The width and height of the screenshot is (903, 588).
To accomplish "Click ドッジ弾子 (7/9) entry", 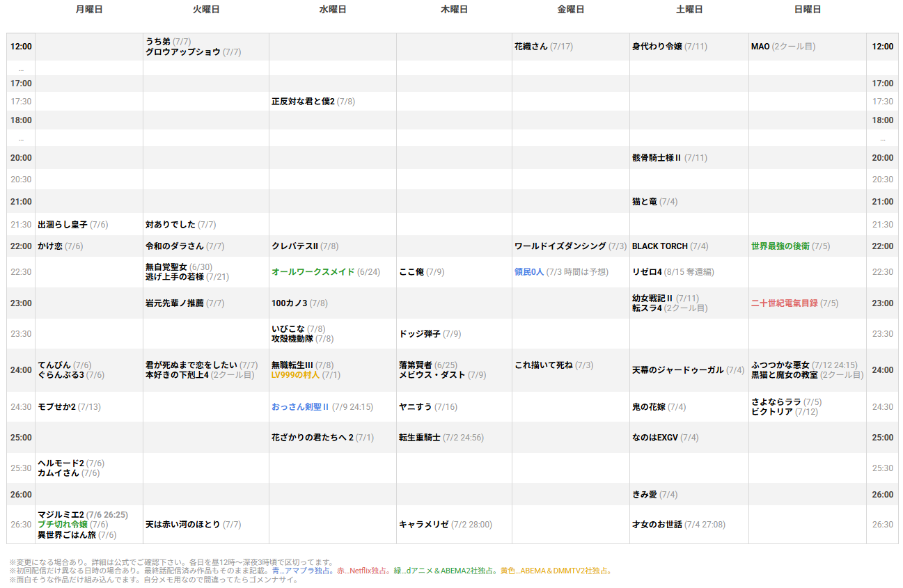I will click(430, 334).
